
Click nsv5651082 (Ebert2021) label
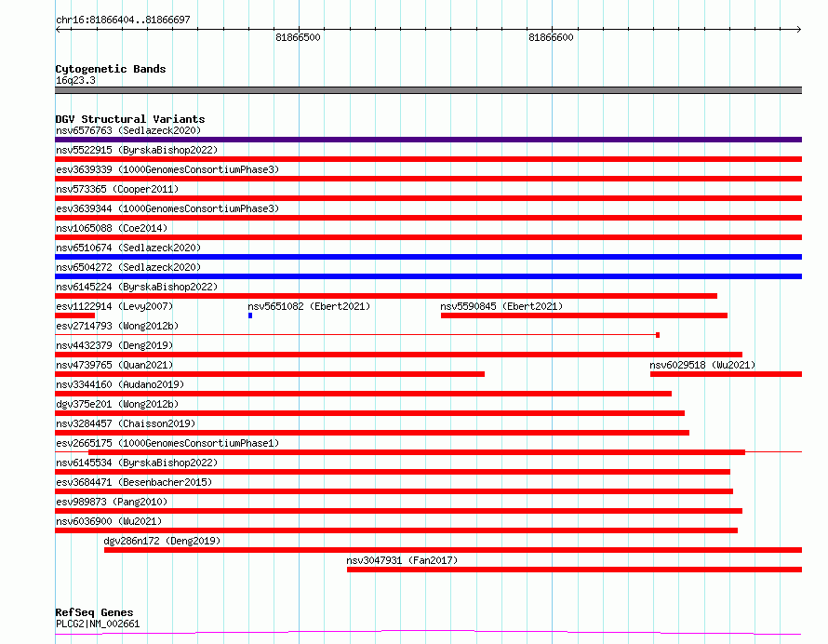click(309, 306)
